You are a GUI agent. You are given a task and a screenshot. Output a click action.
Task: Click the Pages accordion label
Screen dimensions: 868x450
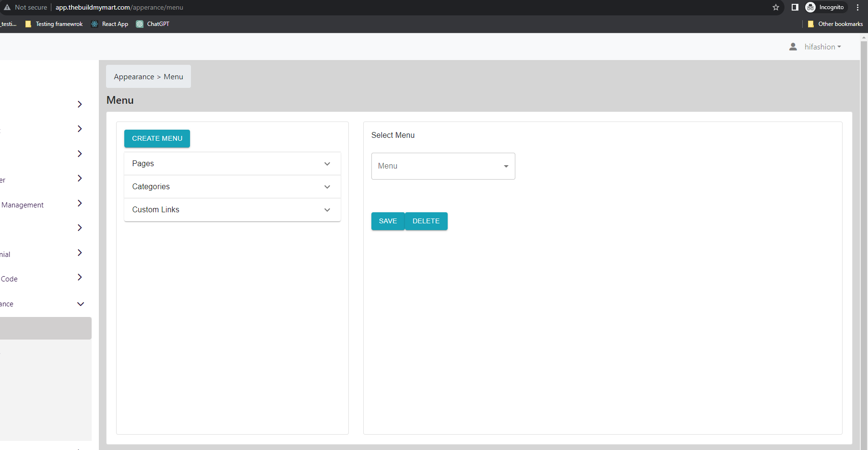(x=143, y=164)
